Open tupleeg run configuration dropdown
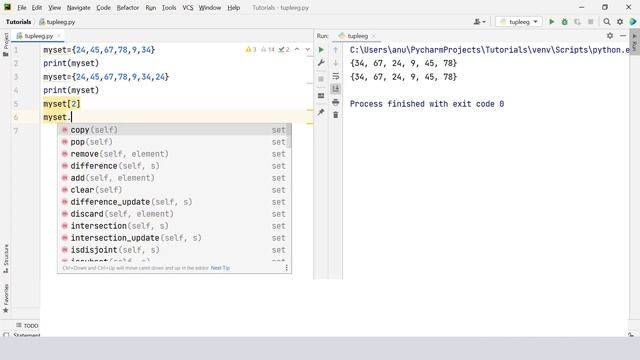 pos(519,22)
